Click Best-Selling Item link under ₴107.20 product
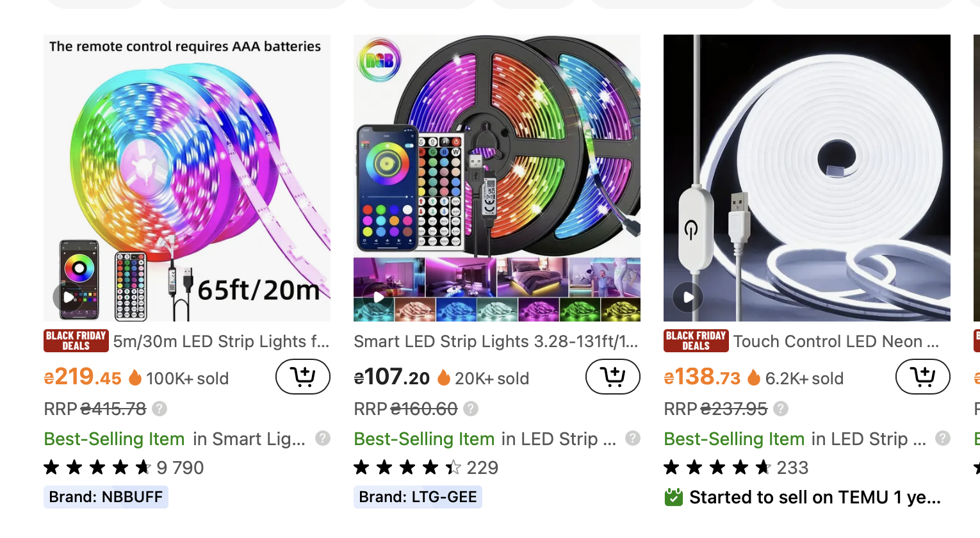This screenshot has height=538, width=980. [x=424, y=439]
